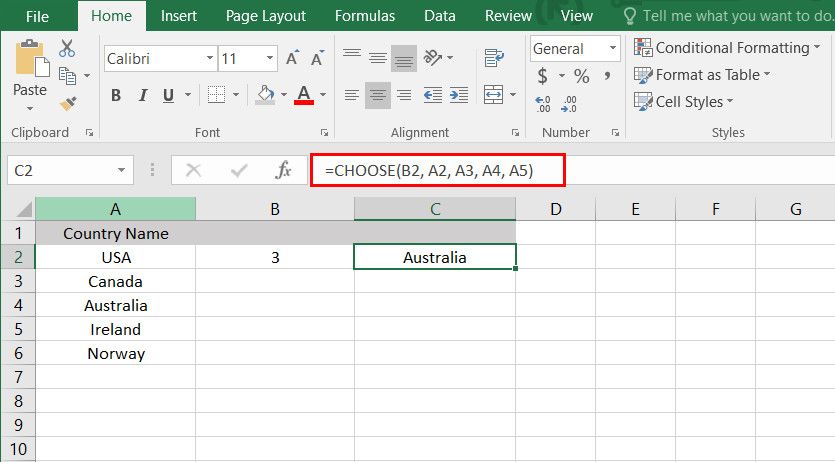Apply Comma Style format
835x462 pixels.
(x=607, y=76)
